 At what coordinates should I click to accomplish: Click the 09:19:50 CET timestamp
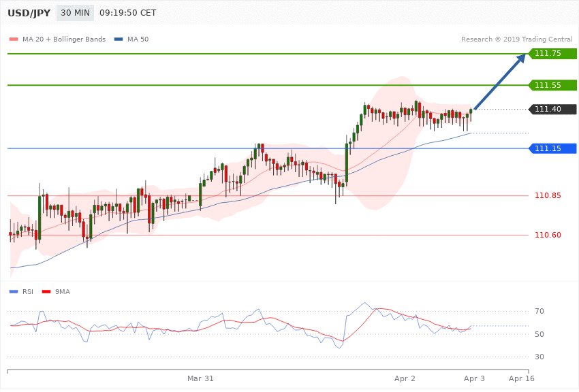128,13
